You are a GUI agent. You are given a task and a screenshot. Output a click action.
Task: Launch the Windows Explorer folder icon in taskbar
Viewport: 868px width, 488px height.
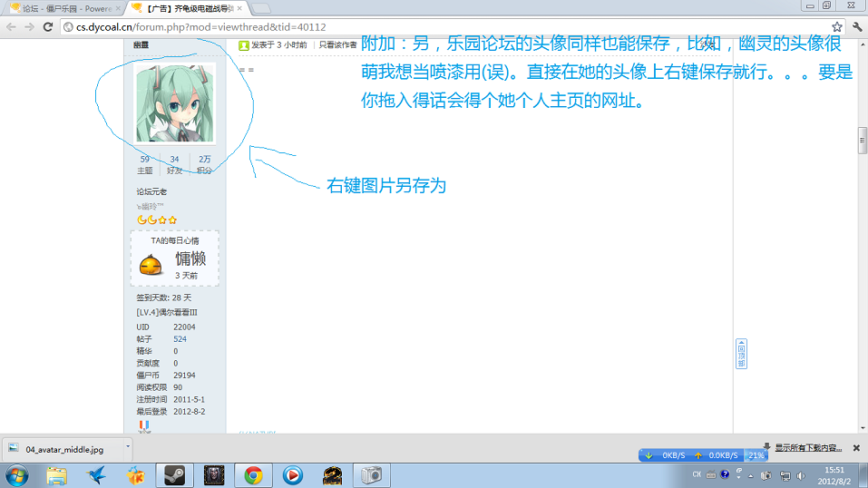click(56, 474)
